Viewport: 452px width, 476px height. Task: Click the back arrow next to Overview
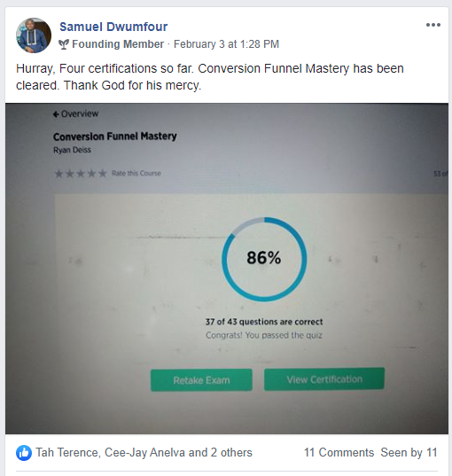click(x=56, y=114)
